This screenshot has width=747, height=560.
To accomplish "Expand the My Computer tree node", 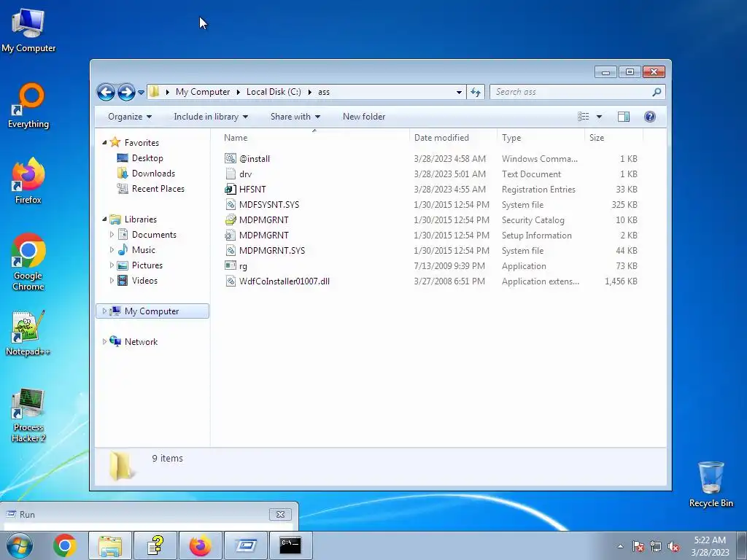I will pyautogui.click(x=104, y=311).
